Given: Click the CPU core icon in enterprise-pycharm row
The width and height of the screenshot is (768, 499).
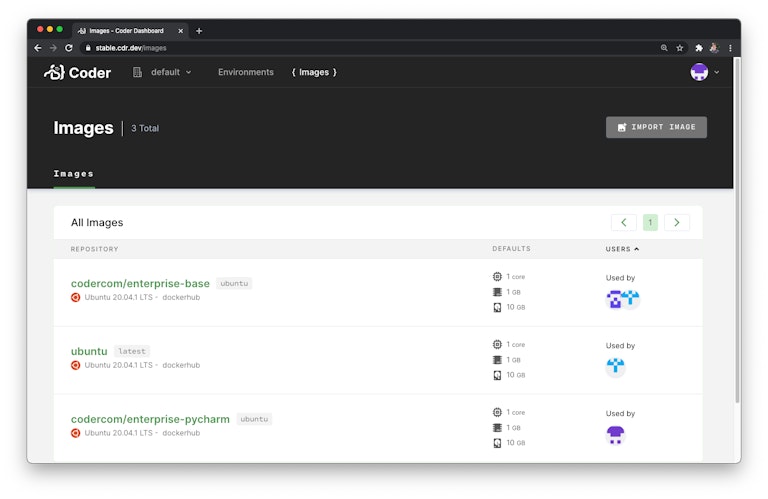Looking at the screenshot, I should (x=497, y=412).
